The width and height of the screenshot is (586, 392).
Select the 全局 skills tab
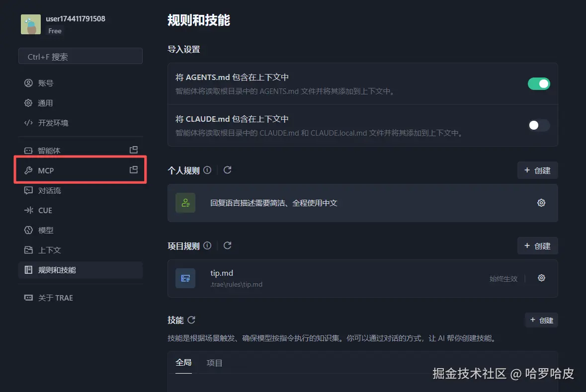click(x=183, y=363)
